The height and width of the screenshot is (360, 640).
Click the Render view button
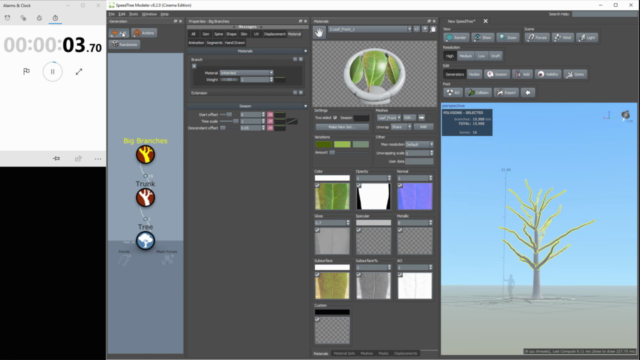[x=456, y=37]
